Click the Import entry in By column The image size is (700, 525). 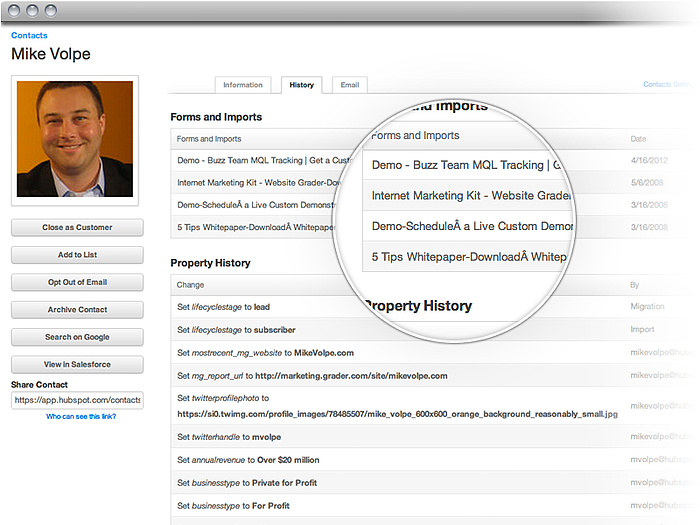pyautogui.click(x=642, y=329)
